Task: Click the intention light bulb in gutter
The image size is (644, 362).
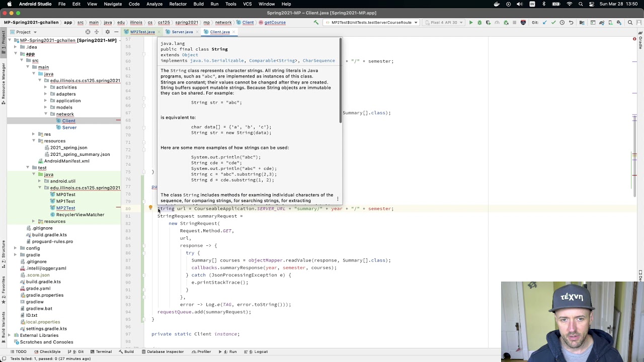Action: (x=150, y=208)
